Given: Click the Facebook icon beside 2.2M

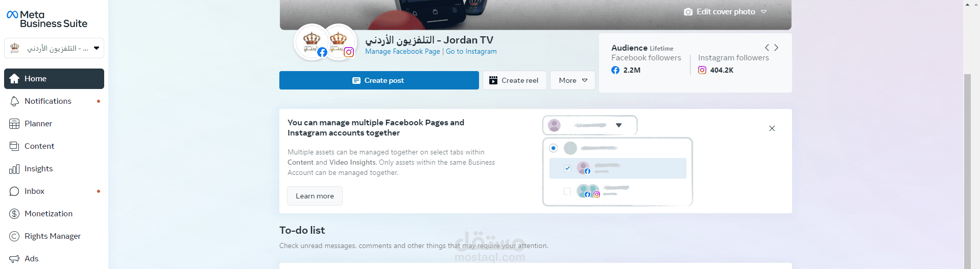Looking at the screenshot, I should click(615, 70).
